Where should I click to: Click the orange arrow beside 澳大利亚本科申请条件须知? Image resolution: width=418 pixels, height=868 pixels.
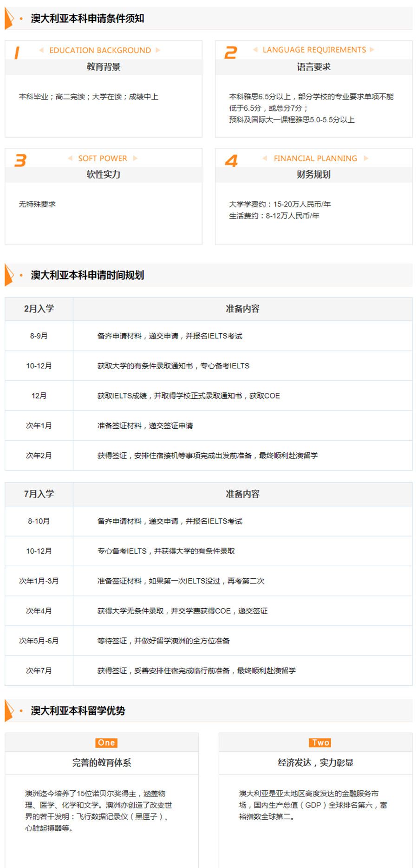[9, 19]
